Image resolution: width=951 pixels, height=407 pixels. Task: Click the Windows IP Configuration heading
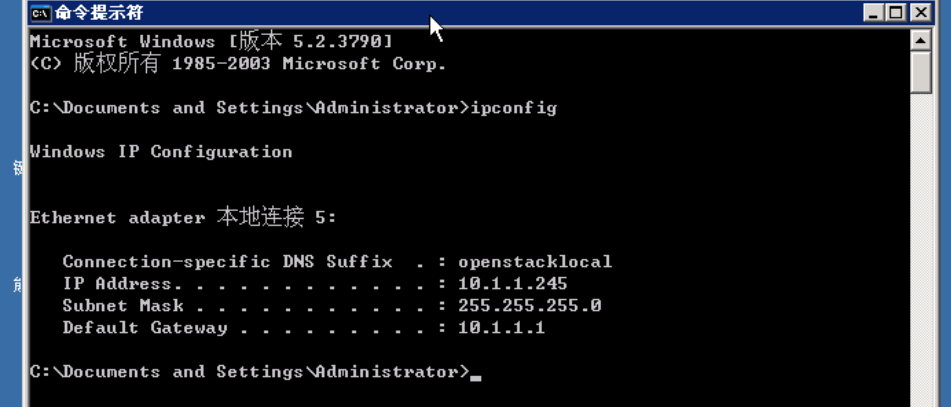tap(161, 152)
